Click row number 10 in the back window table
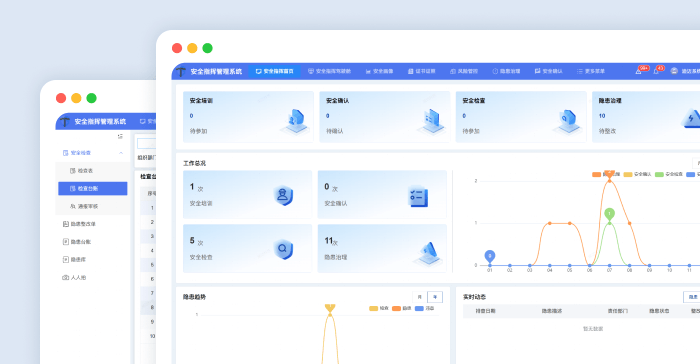Image resolution: width=700 pixels, height=364 pixels. [x=152, y=336]
